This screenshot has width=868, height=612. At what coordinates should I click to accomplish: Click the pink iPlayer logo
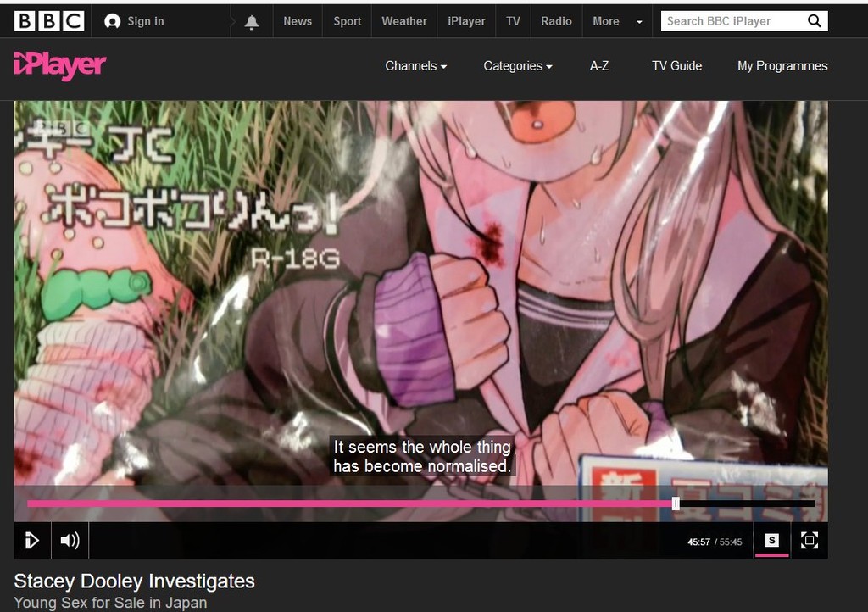coord(60,66)
